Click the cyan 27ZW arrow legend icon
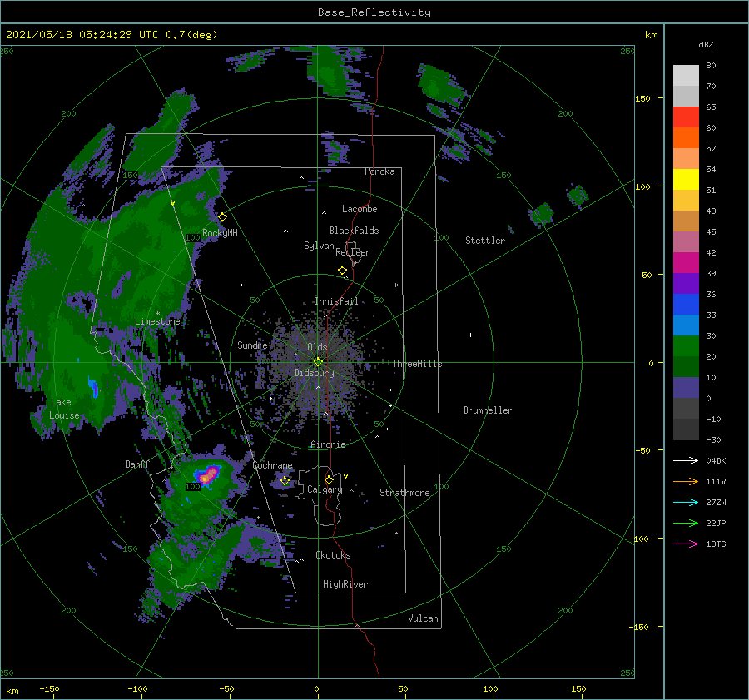This screenshot has height=700, width=749. pyautogui.click(x=686, y=502)
